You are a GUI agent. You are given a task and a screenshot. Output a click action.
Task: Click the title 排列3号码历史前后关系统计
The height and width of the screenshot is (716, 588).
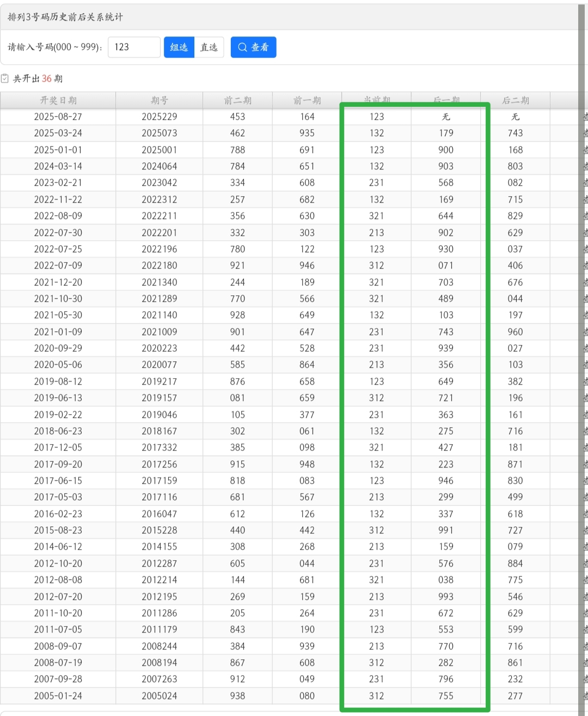pyautogui.click(x=65, y=17)
